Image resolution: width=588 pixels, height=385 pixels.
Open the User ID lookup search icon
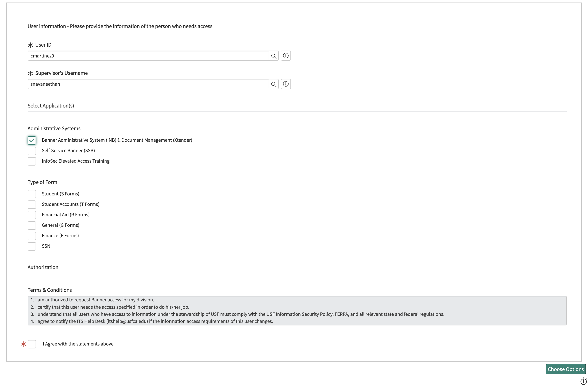tap(273, 56)
